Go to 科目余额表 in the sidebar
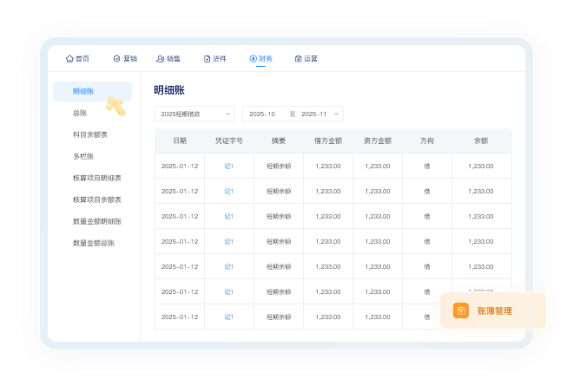 90,134
